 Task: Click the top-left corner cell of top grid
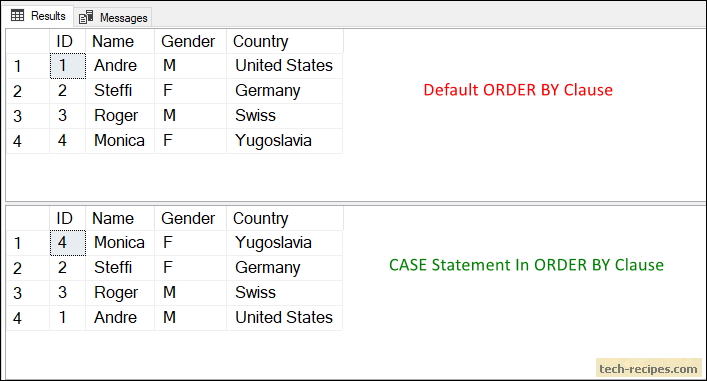coord(28,41)
